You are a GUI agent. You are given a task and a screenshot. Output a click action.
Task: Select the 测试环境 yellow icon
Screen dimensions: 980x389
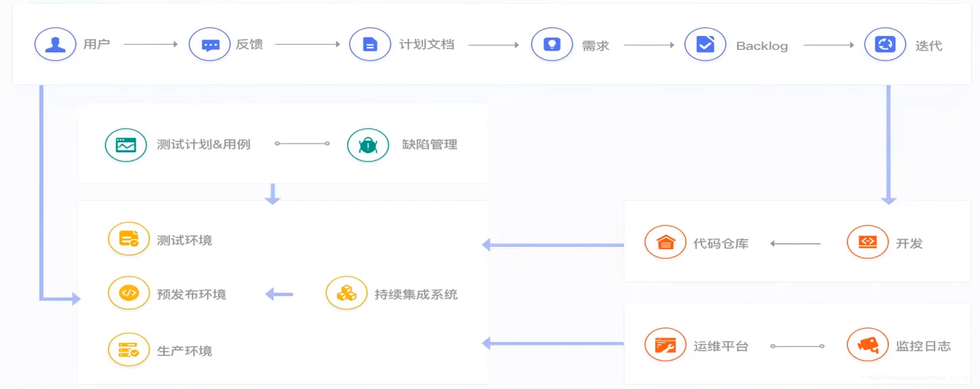pyautogui.click(x=128, y=239)
